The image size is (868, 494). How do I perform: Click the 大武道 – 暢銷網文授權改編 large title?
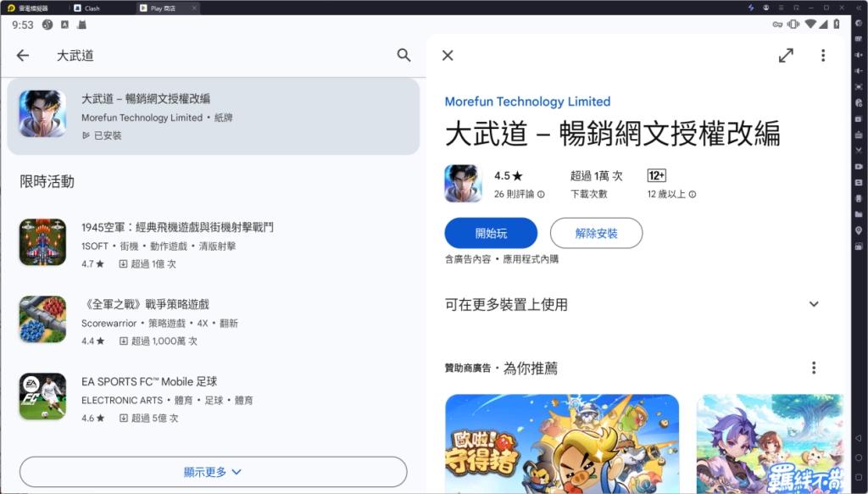tap(612, 134)
